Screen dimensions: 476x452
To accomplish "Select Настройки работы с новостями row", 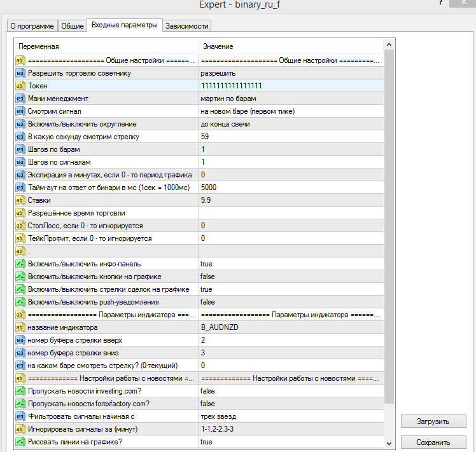I will tap(199, 378).
